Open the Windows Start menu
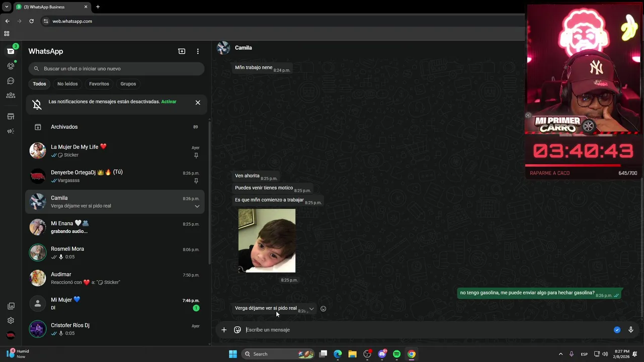This screenshot has width=644, height=362. click(x=233, y=354)
